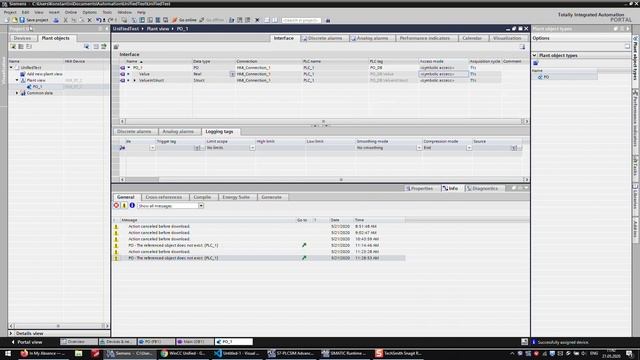This screenshot has width=640, height=360.
Task: Click the Delete X icon in toolbar
Action: pos(89,20)
